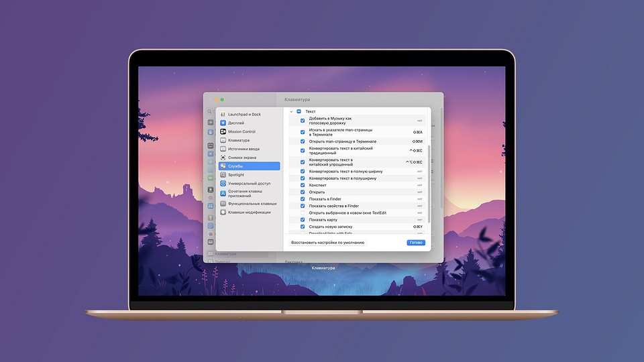Click the Открыть service label
644x362 pixels.
click(x=317, y=192)
